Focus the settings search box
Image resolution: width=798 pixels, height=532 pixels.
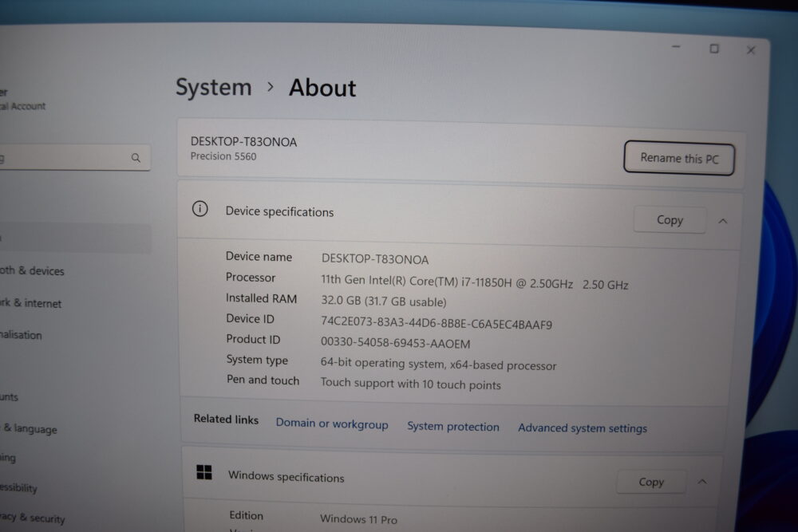tap(75, 158)
